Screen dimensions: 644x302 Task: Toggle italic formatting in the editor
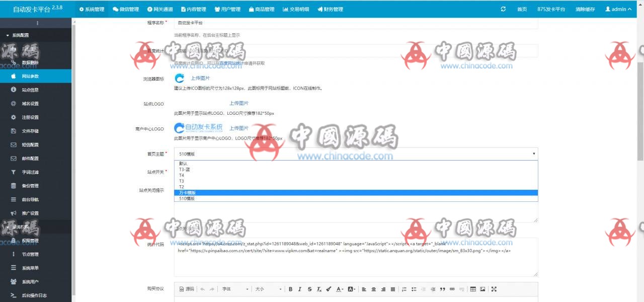coord(300,289)
